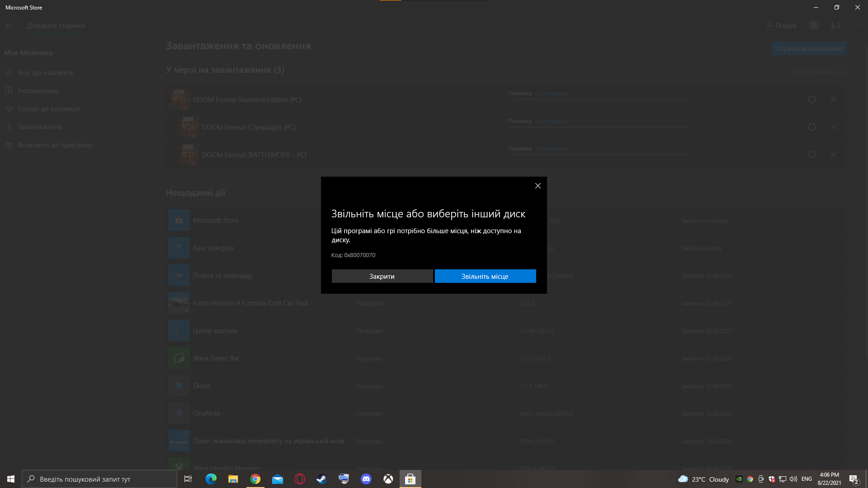Screen dimensions: 868x488
Task: Select Включено до пристрою in sidebar
Action: (x=55, y=145)
